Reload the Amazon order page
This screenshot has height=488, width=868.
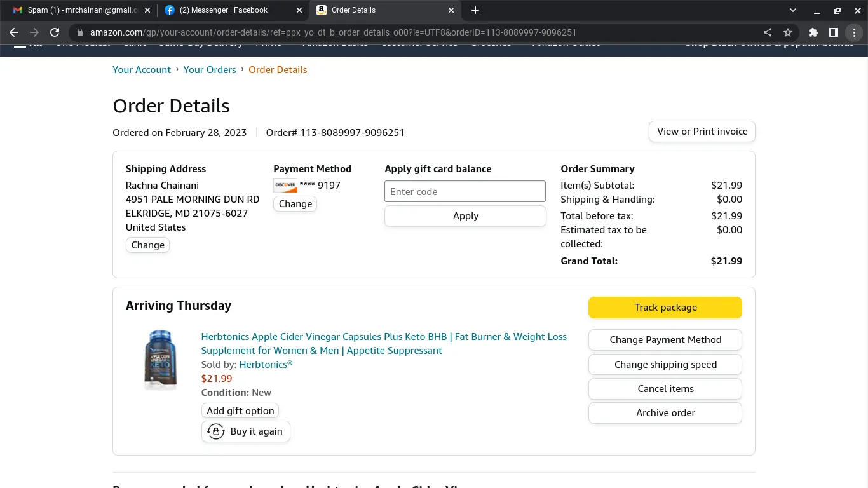[55, 32]
